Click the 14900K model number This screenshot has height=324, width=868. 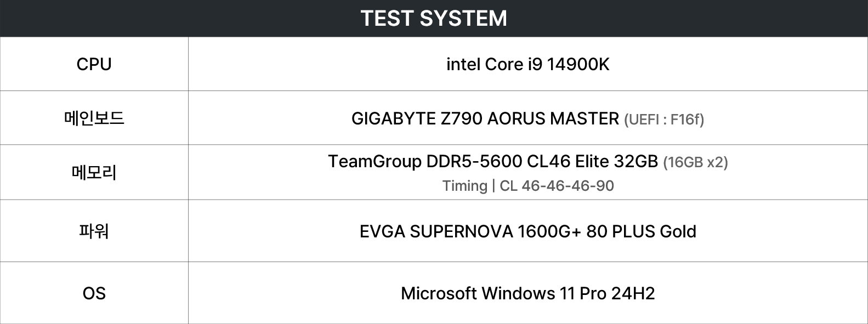tap(578, 64)
